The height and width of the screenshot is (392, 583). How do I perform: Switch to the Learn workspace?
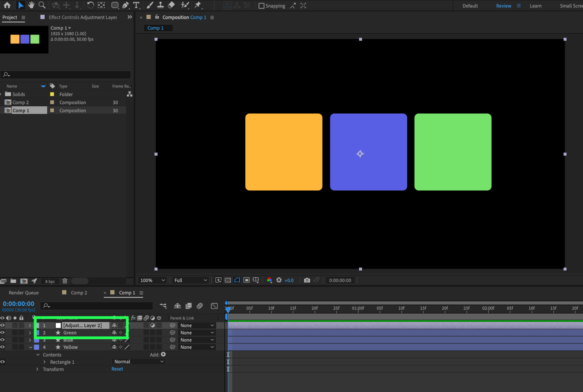(535, 6)
